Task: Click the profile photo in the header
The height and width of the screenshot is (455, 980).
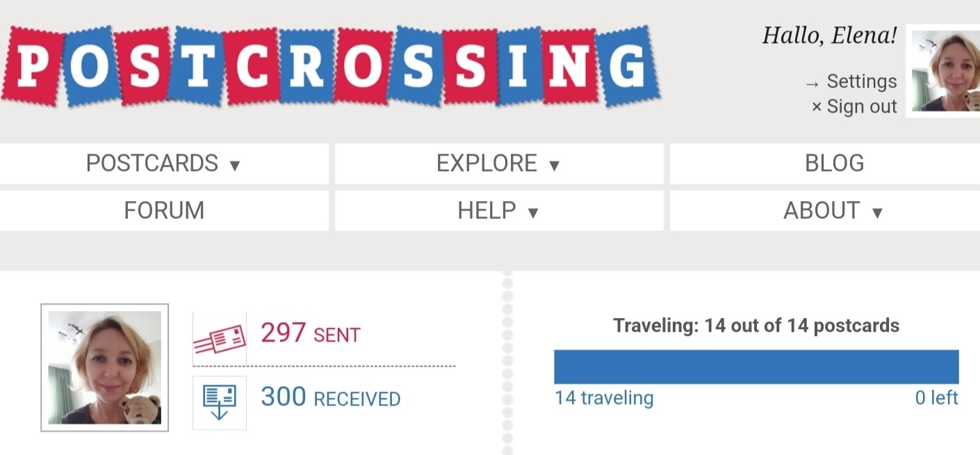Action: 945,72
